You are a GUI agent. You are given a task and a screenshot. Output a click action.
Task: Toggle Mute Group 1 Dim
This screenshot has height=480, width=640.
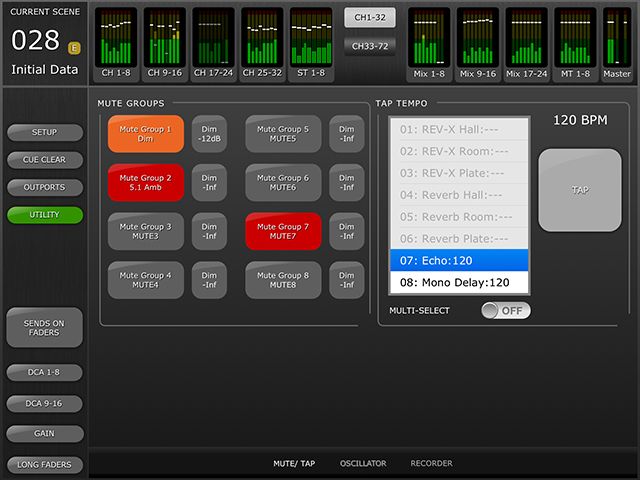146,134
